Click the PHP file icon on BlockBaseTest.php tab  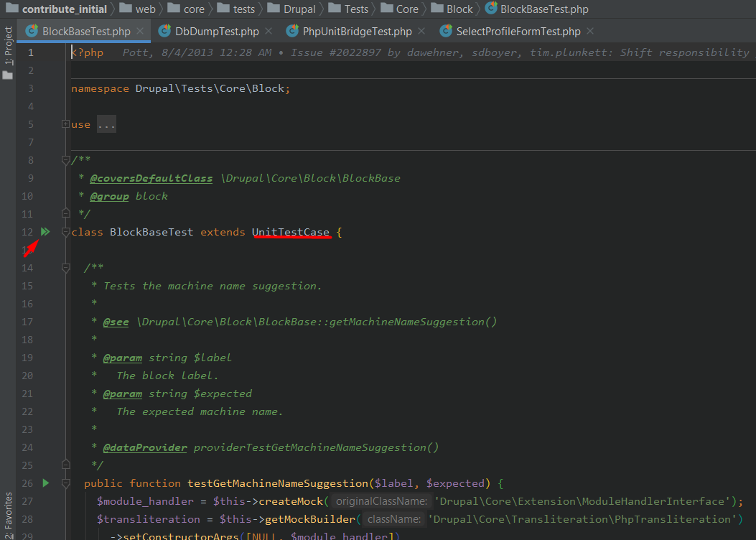[32, 31]
